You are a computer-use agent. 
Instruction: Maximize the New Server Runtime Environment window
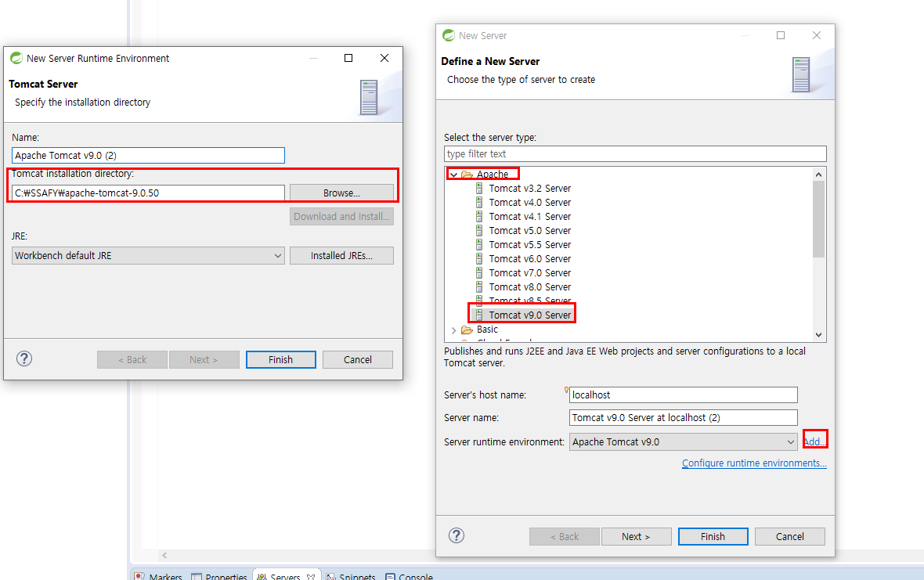pos(348,58)
